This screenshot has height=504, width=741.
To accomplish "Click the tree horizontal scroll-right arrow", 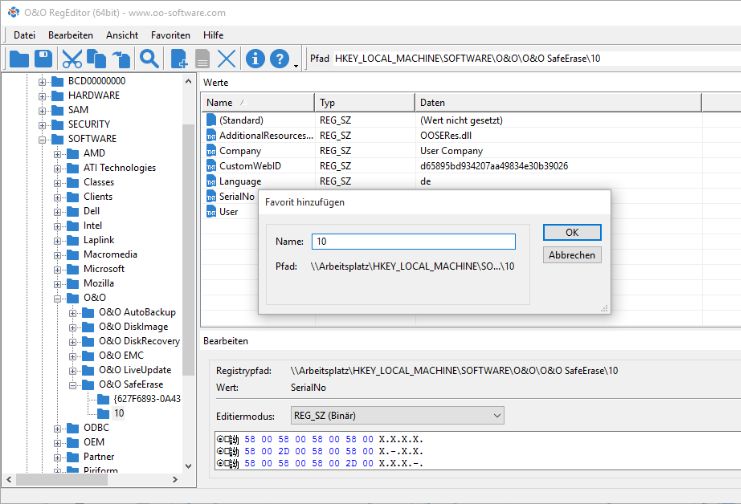I will coord(175,479).
